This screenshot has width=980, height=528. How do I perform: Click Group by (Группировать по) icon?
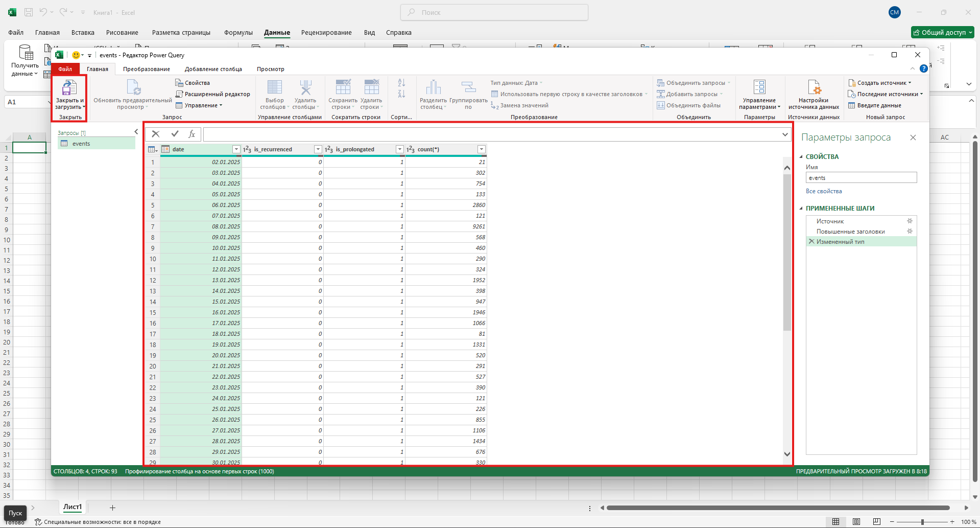(468, 87)
